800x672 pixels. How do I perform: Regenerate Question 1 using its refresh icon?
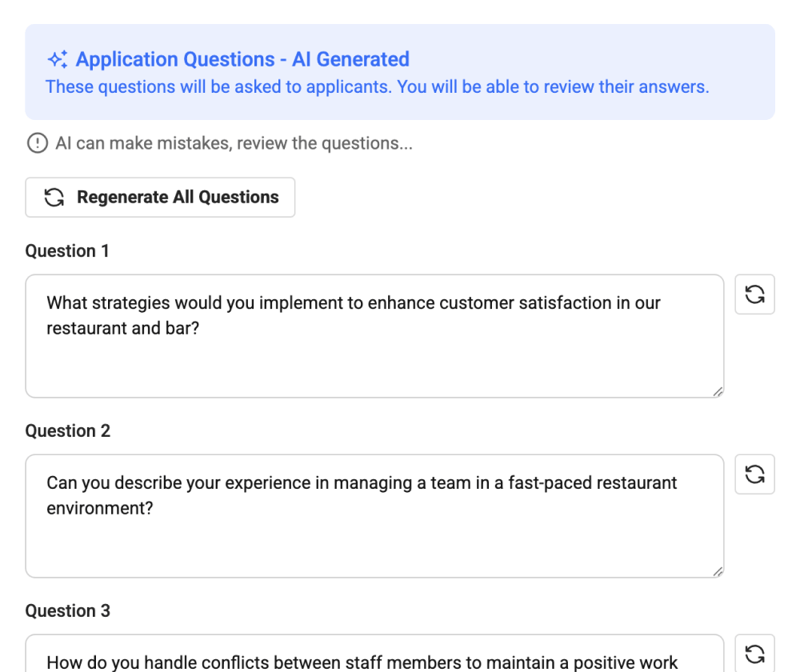[754, 294]
